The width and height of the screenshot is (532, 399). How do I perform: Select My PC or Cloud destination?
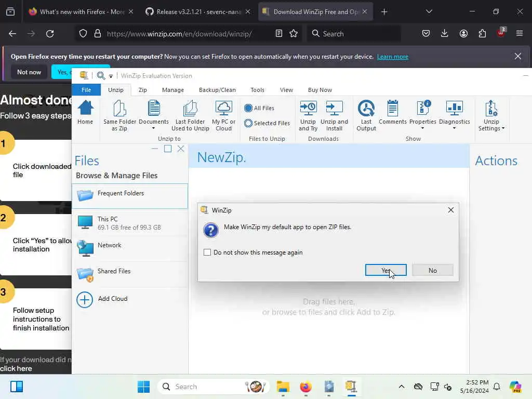pyautogui.click(x=223, y=115)
